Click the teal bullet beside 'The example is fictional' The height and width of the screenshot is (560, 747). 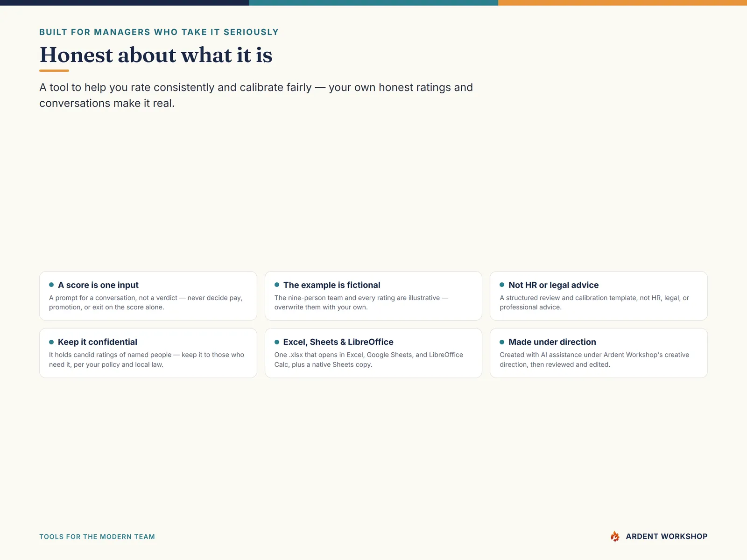click(277, 285)
